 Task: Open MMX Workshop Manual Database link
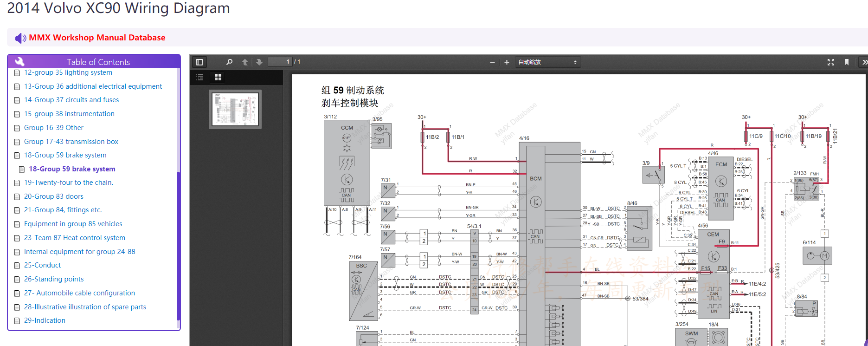(97, 38)
